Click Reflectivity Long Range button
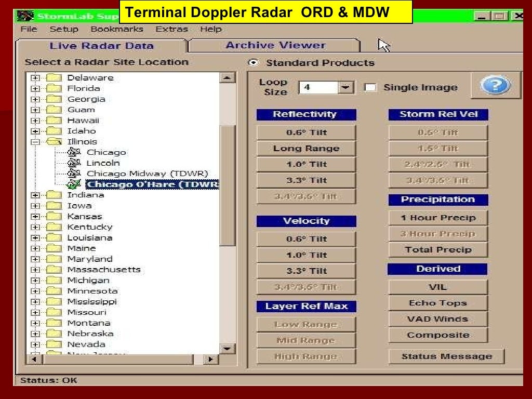Viewport: 532px width, 399px height. point(306,148)
